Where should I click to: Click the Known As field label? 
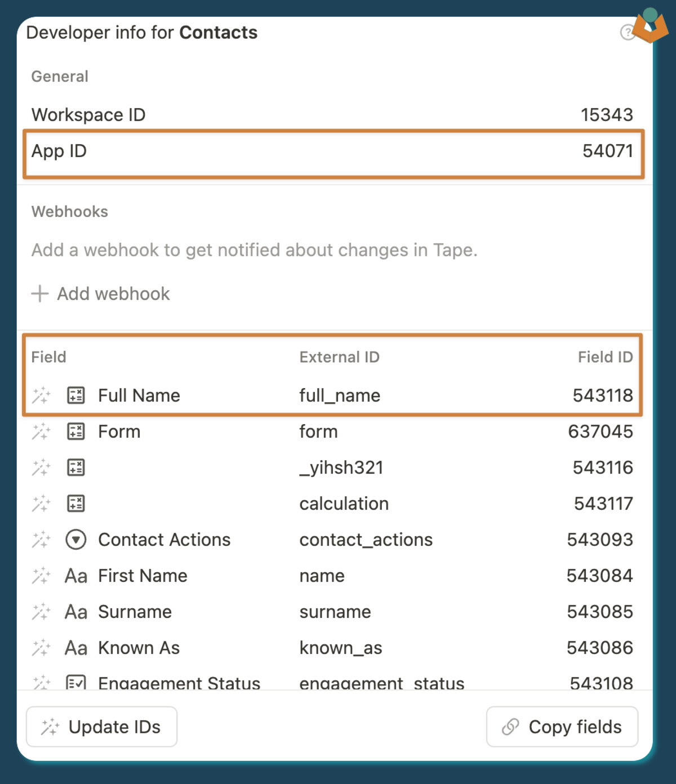pos(139,648)
